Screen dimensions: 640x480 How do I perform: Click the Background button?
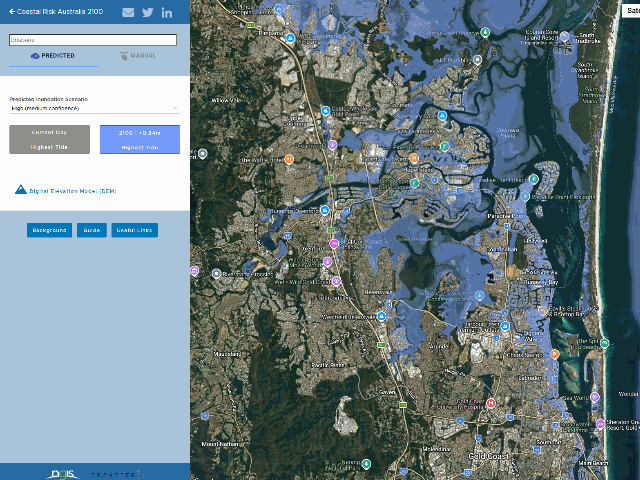tap(49, 230)
